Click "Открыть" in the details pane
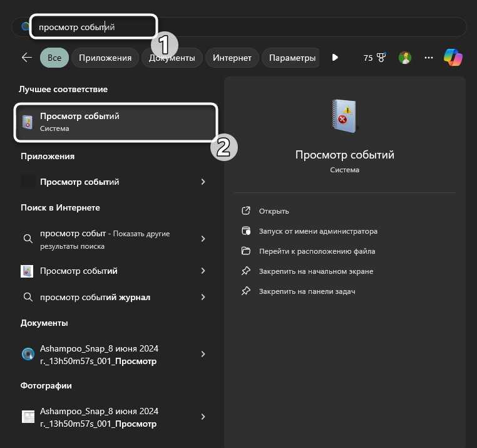This screenshot has height=448, width=477. (274, 211)
